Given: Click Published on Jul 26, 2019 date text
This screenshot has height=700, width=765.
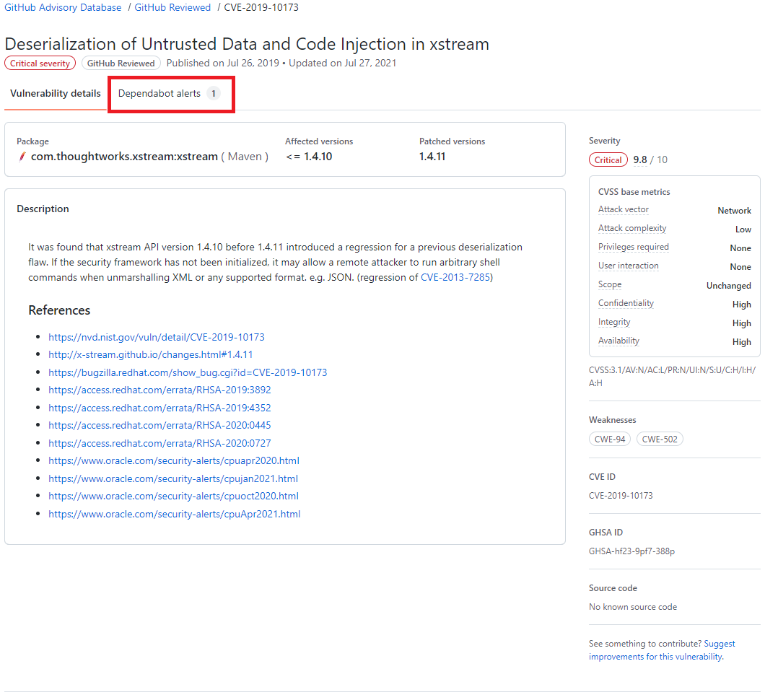Looking at the screenshot, I should [223, 64].
